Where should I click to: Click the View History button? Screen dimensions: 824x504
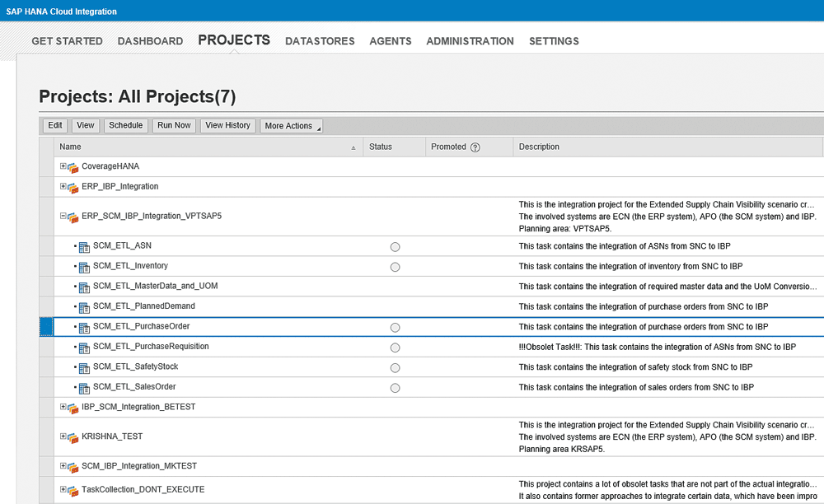point(227,125)
